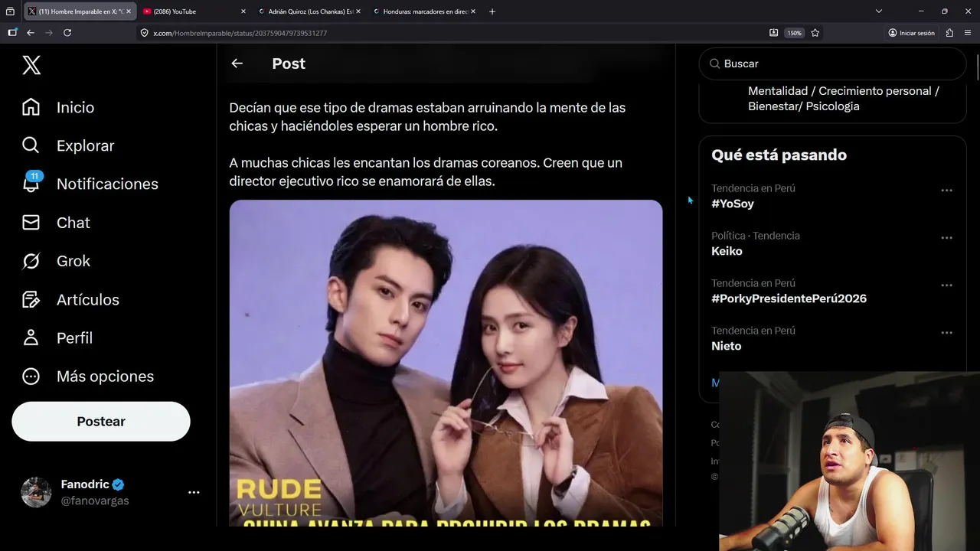Toggle the browser sidebar icon
980x551 pixels.
tap(12, 33)
